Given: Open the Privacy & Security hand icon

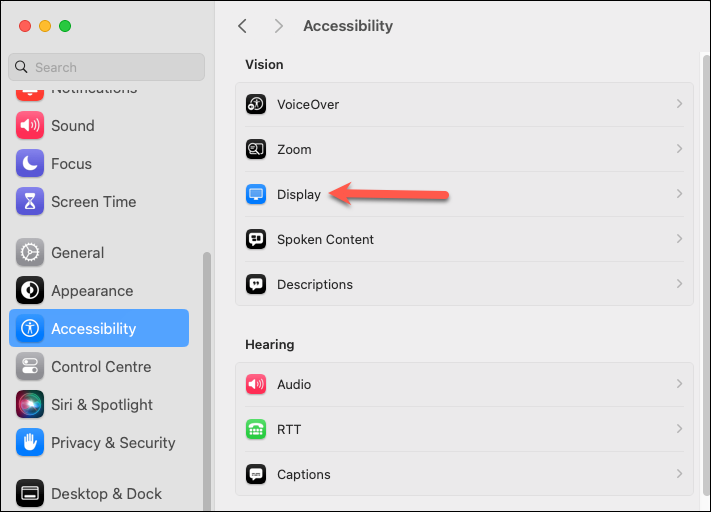Looking at the screenshot, I should click(30, 442).
